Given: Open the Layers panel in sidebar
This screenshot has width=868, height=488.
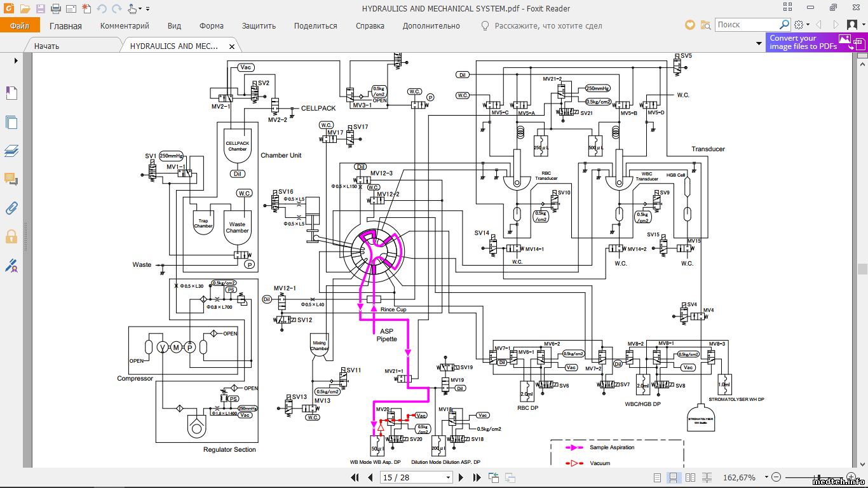Looking at the screenshot, I should click(11, 151).
